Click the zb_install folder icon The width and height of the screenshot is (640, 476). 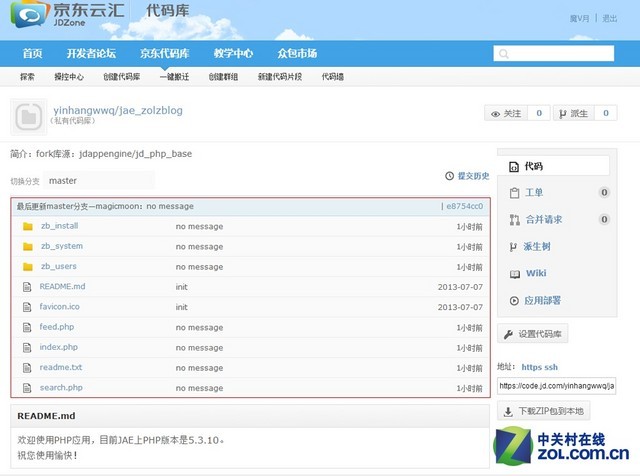pyautogui.click(x=27, y=226)
